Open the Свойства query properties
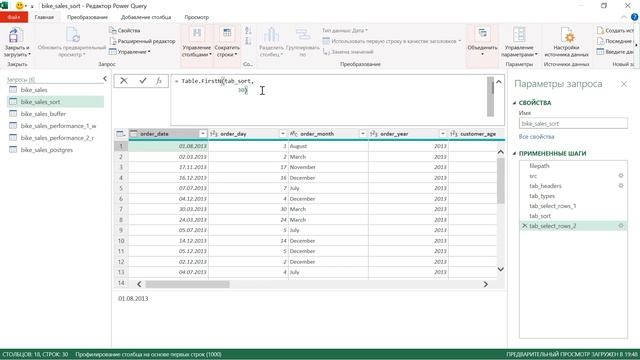 click(124, 31)
